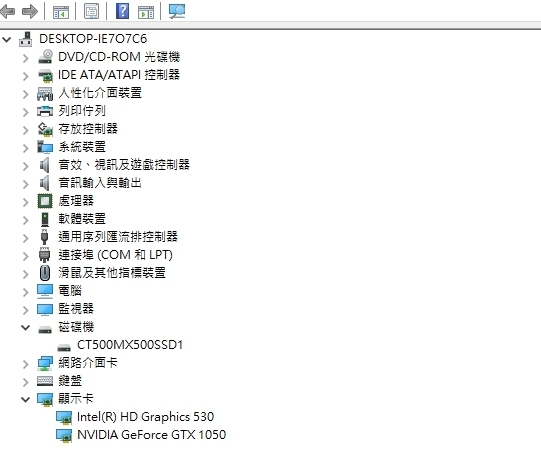Click the CT500MX500SSD1 disk icon
This screenshot has height=476, width=541.
pos(64,347)
